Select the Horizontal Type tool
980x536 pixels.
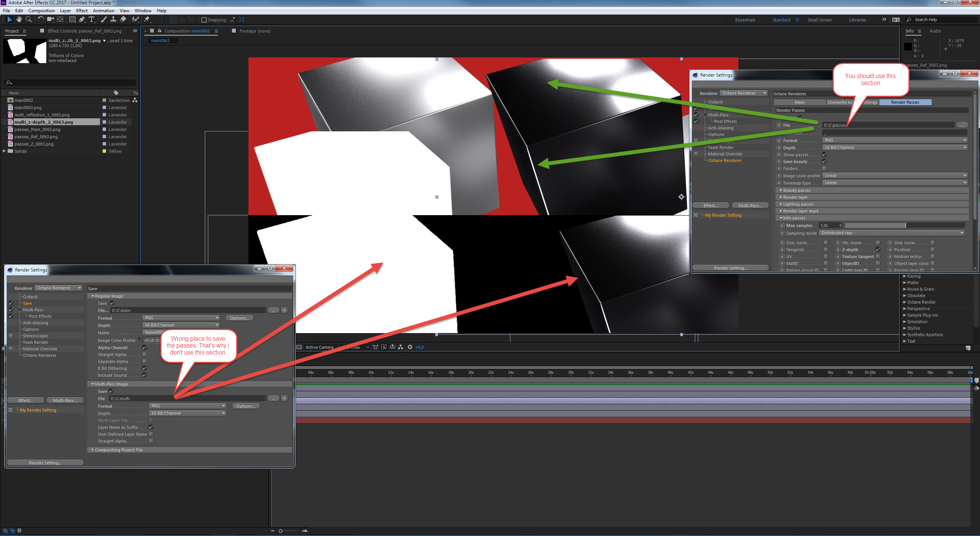[91, 20]
